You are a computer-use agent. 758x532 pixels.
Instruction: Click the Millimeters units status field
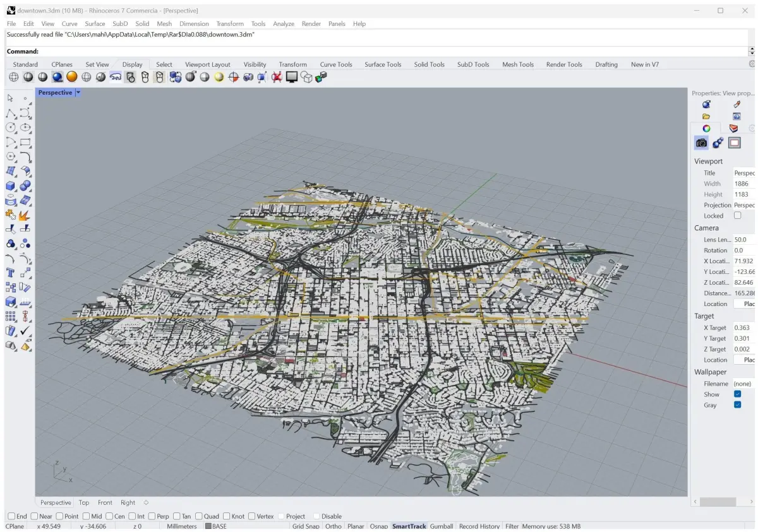pos(182,526)
